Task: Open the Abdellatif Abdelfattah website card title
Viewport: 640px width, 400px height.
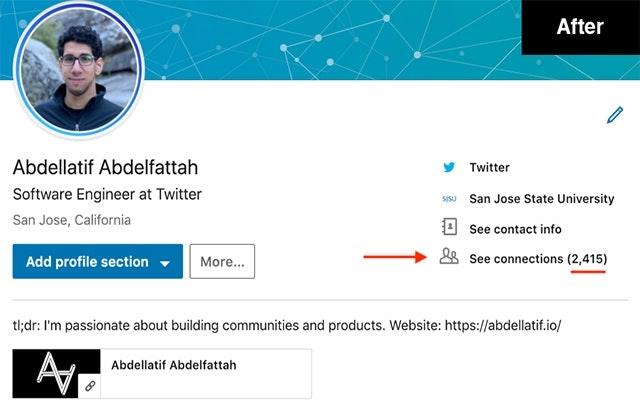Action: [x=174, y=365]
